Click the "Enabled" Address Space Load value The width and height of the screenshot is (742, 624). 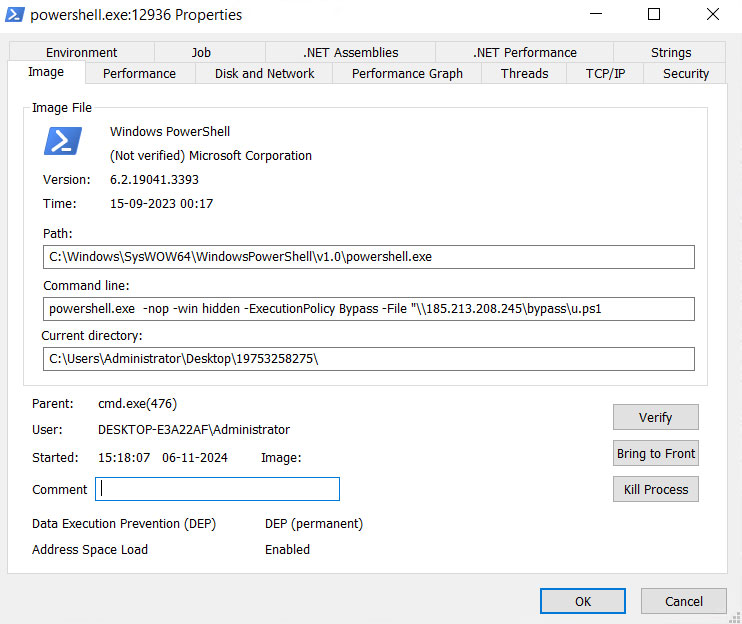[287, 549]
